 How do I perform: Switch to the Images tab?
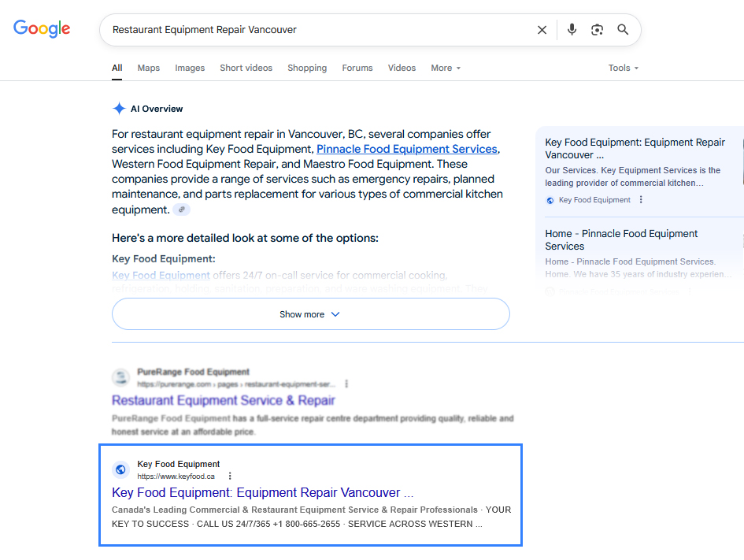point(190,68)
